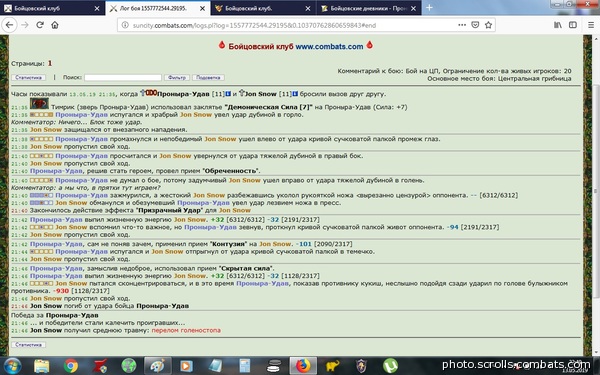Open the page actions three-dot menu
Image resolution: width=600 pixels, height=375 pixels.
coord(462,25)
